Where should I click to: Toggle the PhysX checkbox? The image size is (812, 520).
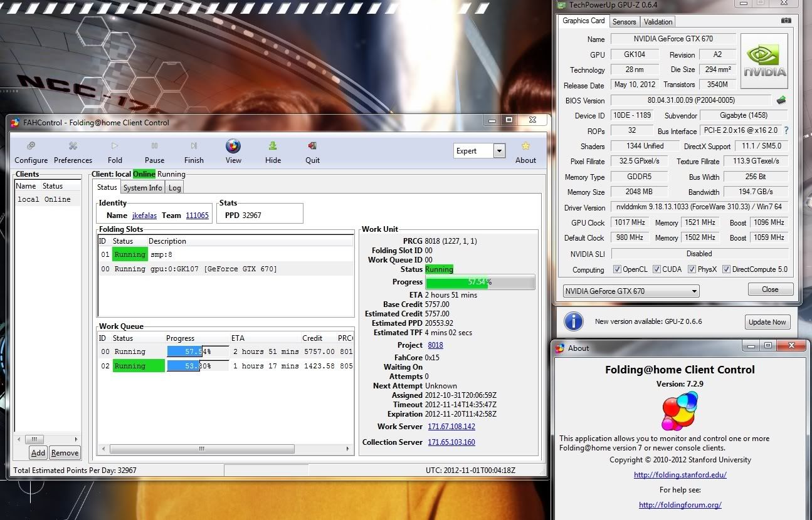click(692, 269)
